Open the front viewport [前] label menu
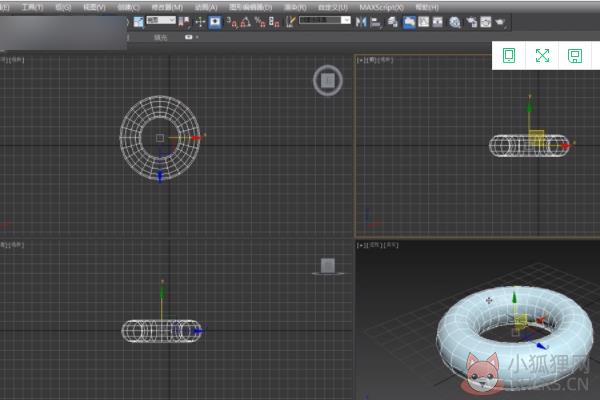The image size is (600, 400). click(370, 60)
